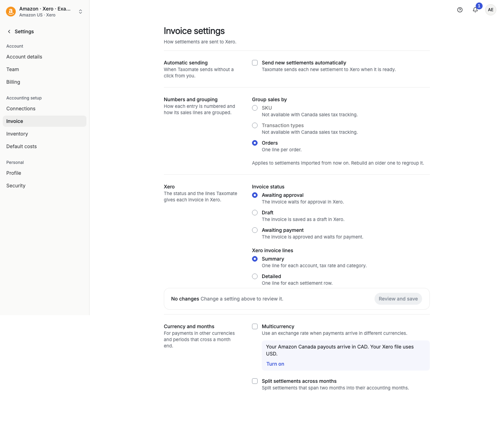Open the Inventory settings page
This screenshot has width=504, height=428.
coord(44,134)
